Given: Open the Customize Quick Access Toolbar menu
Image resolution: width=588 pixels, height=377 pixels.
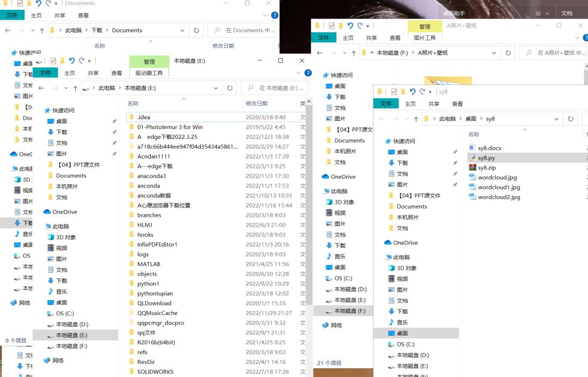Looking at the screenshot, I should tap(89, 61).
